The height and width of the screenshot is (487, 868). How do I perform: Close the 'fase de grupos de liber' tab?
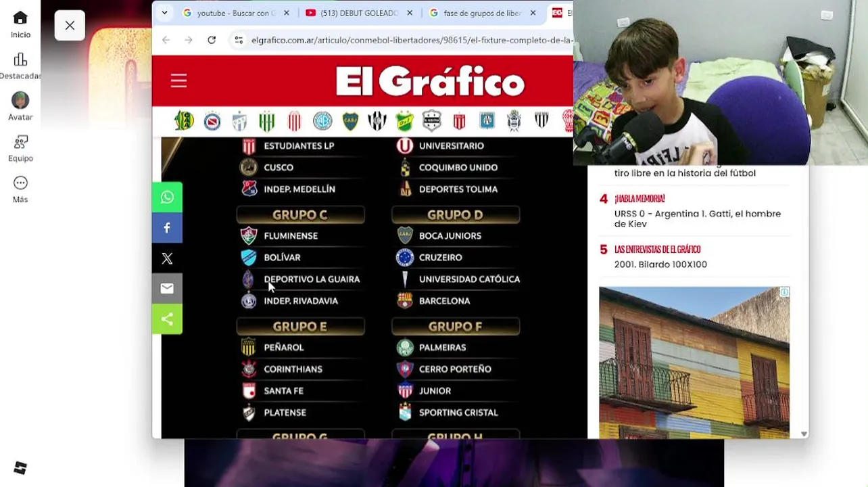533,13
